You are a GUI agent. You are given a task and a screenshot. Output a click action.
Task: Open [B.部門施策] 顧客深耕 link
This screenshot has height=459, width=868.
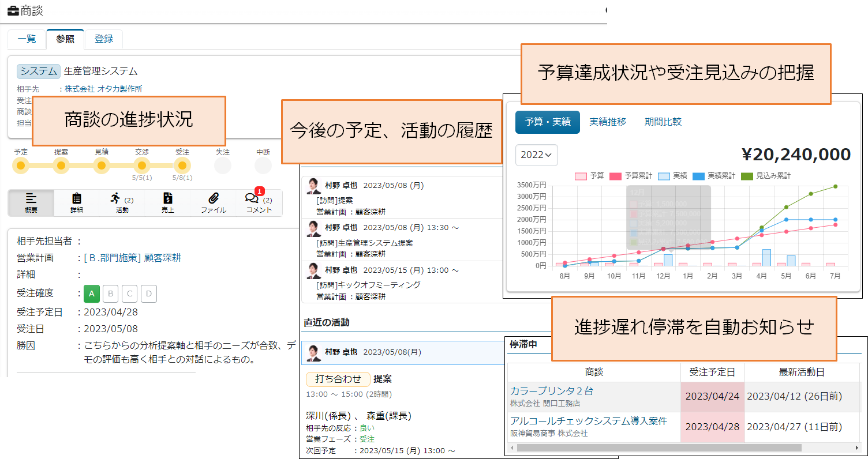coord(133,258)
